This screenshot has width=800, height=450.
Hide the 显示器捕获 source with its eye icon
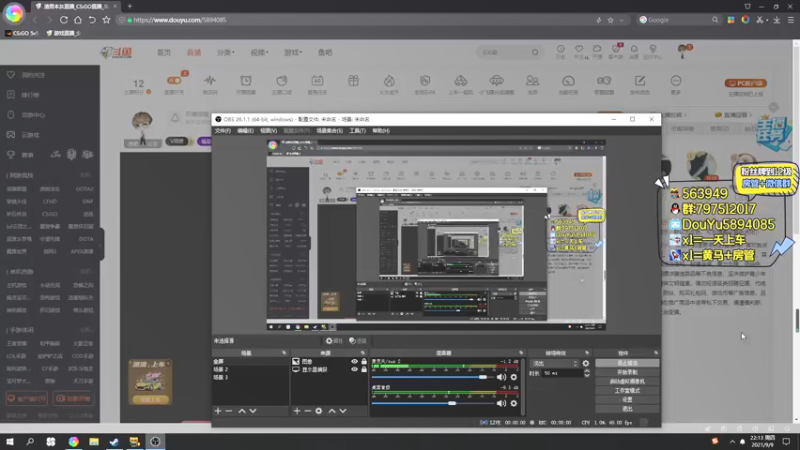tap(354, 369)
